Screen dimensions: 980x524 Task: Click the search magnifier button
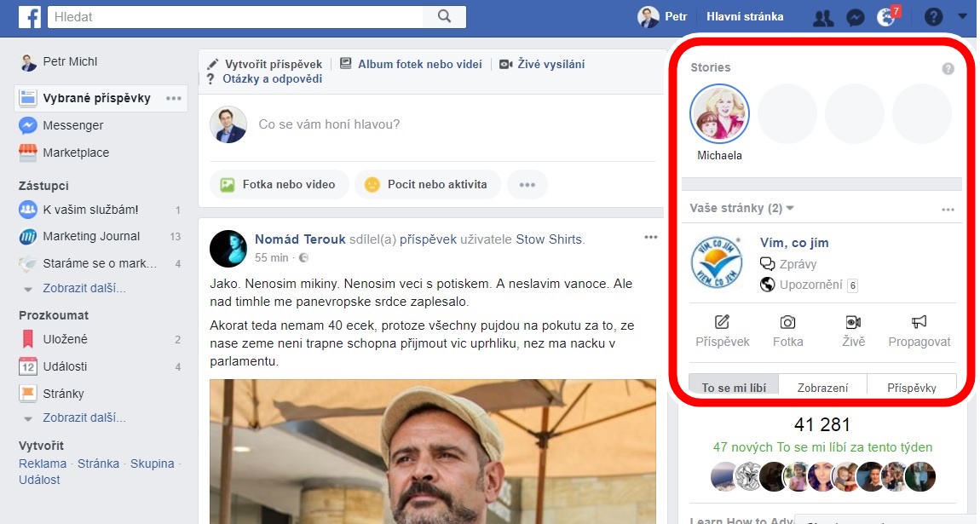(x=444, y=17)
